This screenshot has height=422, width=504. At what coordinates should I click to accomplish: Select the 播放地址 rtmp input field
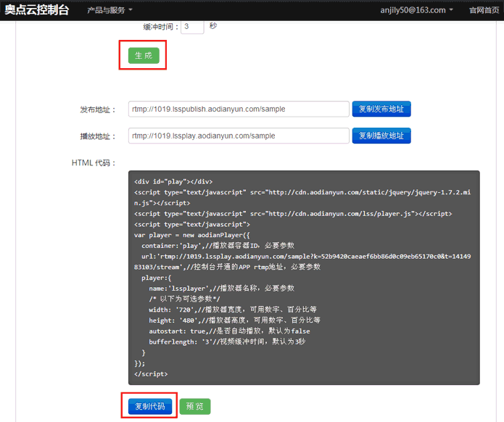239,136
